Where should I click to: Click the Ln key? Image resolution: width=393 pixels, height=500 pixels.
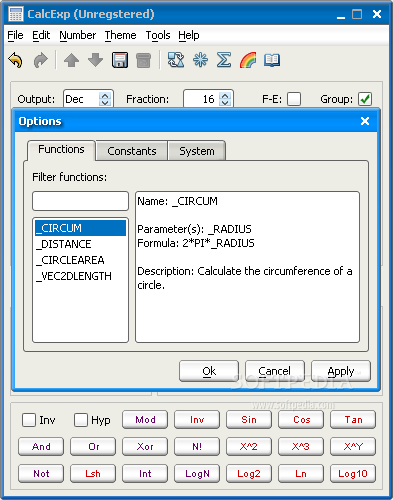(x=301, y=474)
